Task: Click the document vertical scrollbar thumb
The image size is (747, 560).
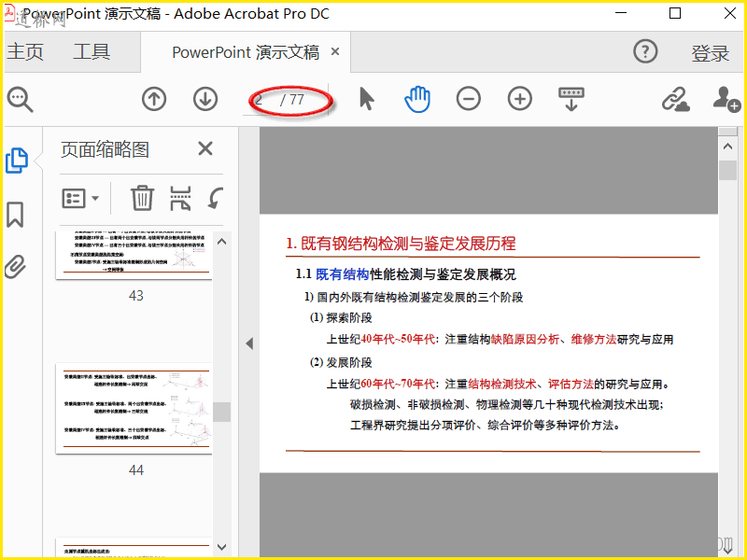Action: click(x=727, y=170)
